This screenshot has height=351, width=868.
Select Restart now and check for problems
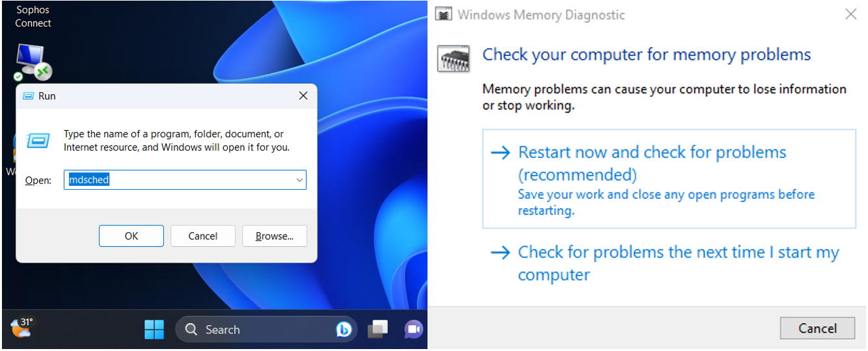coord(669,179)
